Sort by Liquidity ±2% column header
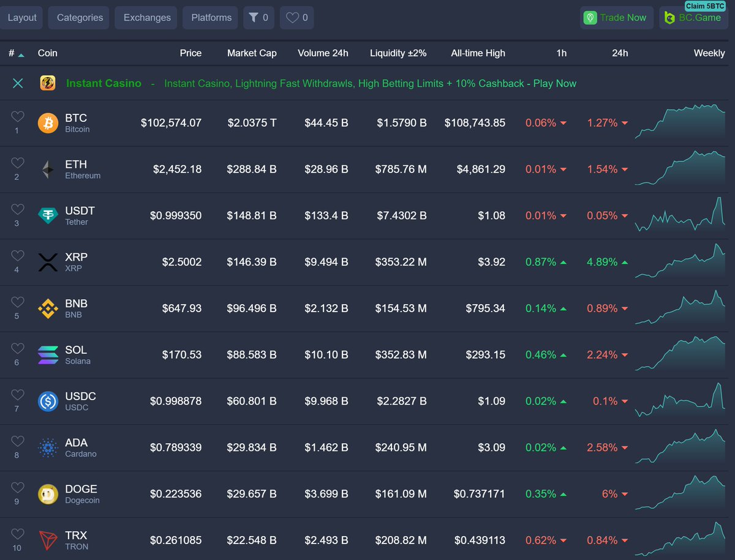The height and width of the screenshot is (560, 735). pos(398,53)
